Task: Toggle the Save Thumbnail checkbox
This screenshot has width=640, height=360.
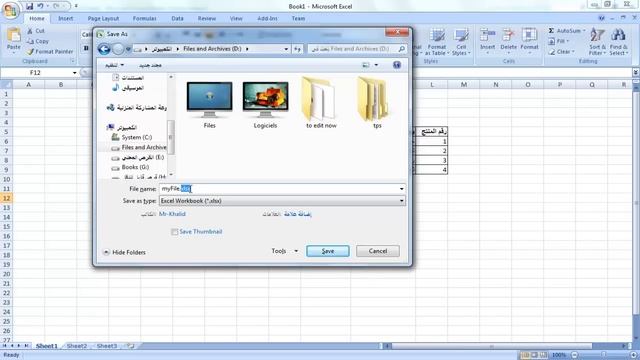Action: tap(175, 232)
